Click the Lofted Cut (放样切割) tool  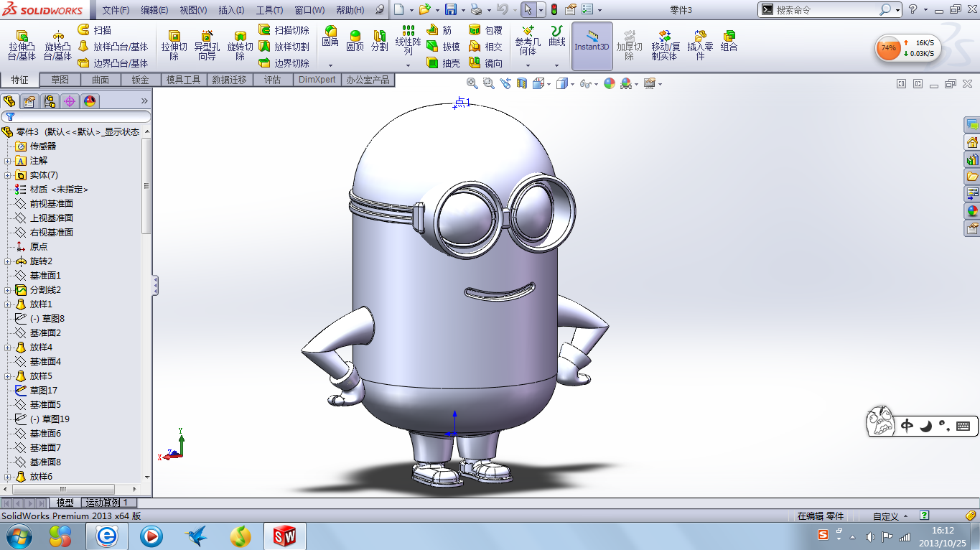coord(284,47)
